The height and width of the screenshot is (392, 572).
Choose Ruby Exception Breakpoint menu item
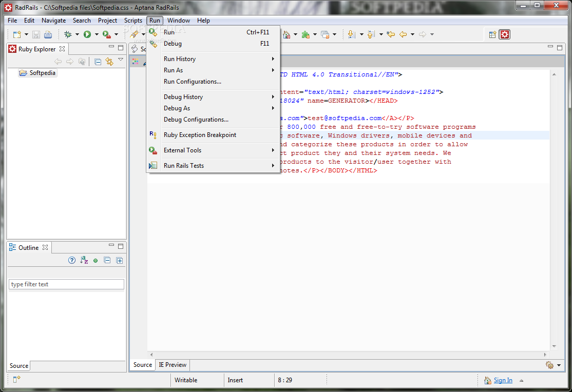click(x=213, y=135)
